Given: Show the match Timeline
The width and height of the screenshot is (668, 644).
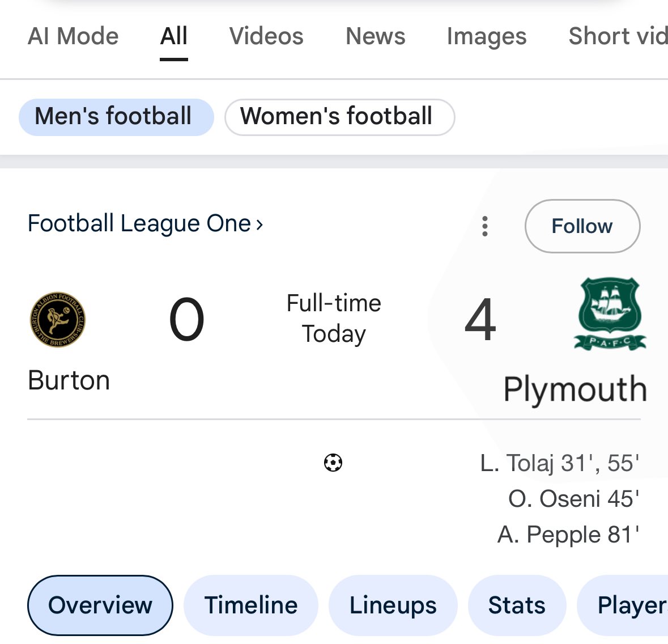Looking at the screenshot, I should [x=251, y=605].
